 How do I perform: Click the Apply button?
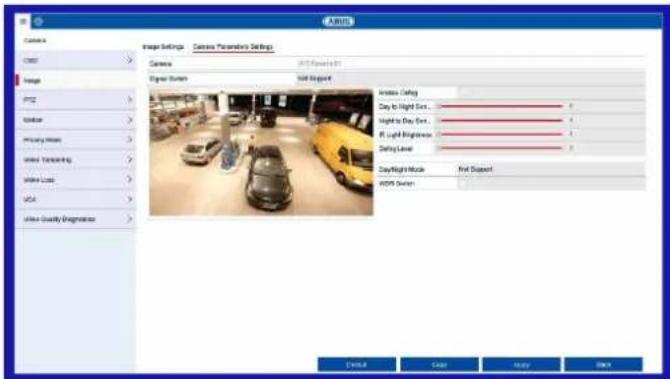521,365
